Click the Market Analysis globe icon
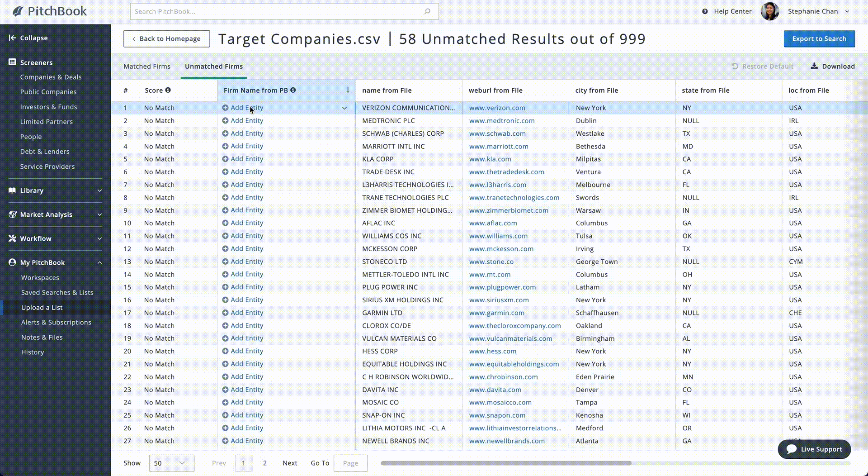 [12, 214]
